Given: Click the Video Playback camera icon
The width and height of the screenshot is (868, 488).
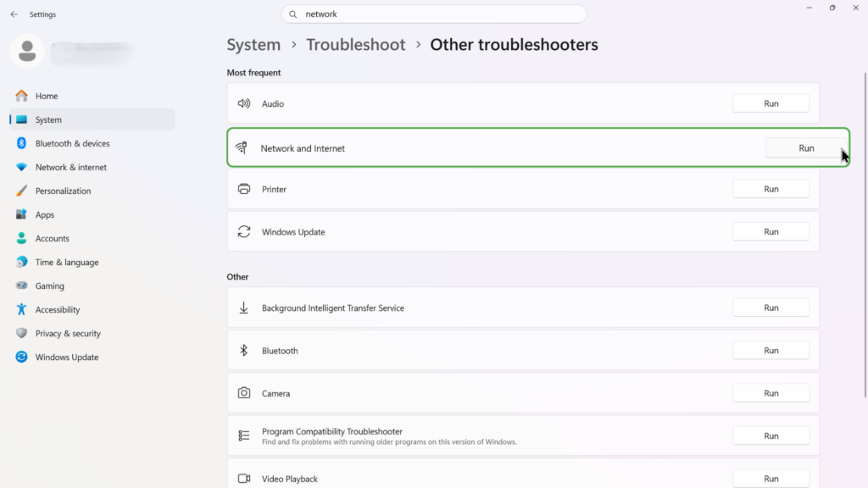Looking at the screenshot, I should [x=244, y=479].
